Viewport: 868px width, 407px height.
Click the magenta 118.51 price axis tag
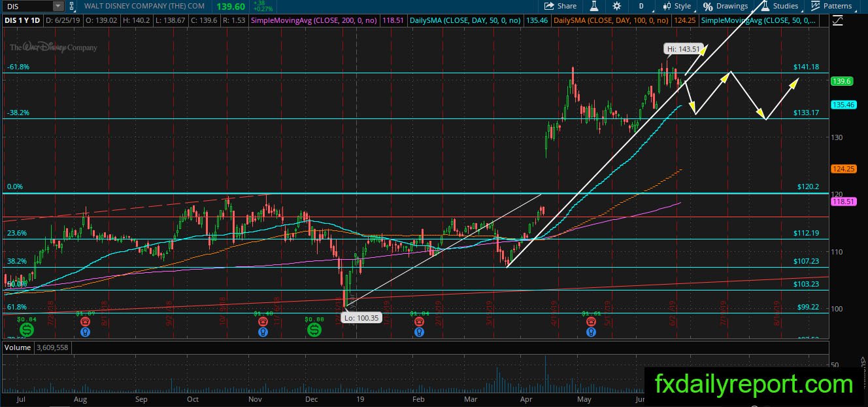pos(843,202)
